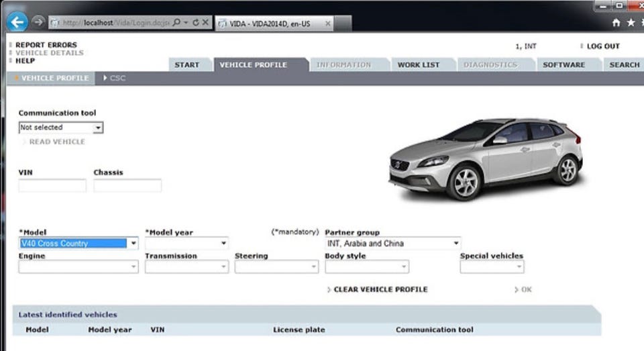Open the Communication tool dropdown

(x=61, y=128)
